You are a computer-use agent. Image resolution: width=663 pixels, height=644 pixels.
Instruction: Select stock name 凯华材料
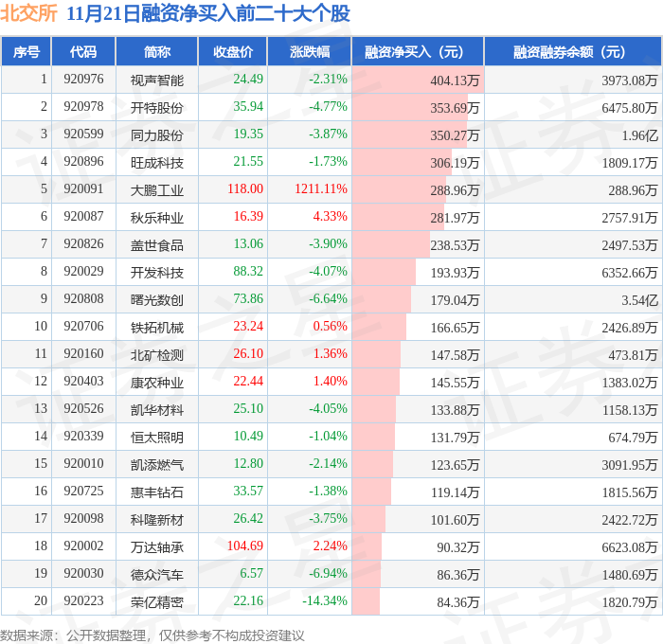coord(157,410)
